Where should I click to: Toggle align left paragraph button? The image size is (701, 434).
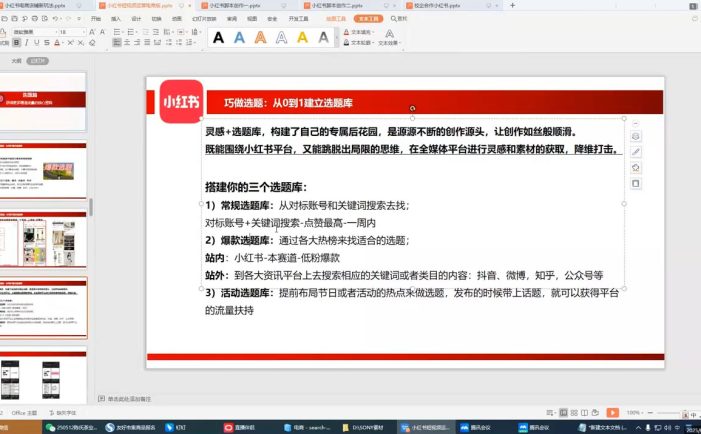pos(117,43)
